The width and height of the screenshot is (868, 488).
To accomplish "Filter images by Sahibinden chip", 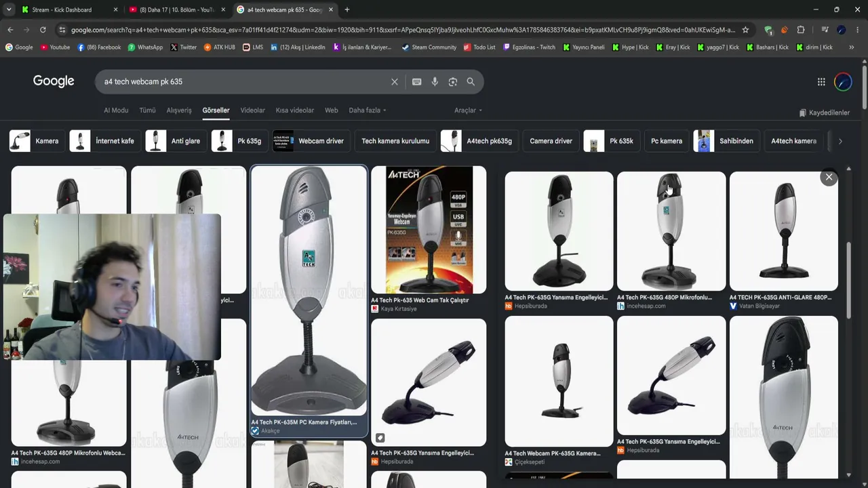I will tap(725, 141).
